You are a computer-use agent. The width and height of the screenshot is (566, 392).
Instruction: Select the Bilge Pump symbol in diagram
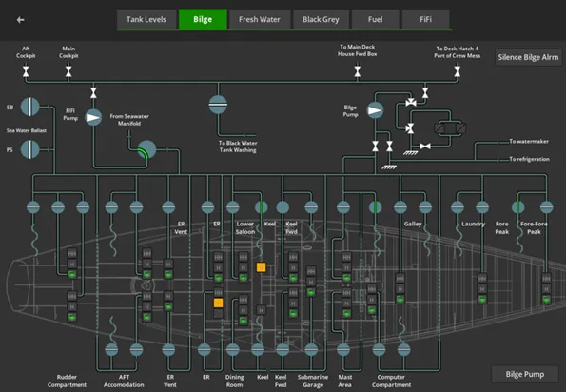pyautogui.click(x=375, y=110)
